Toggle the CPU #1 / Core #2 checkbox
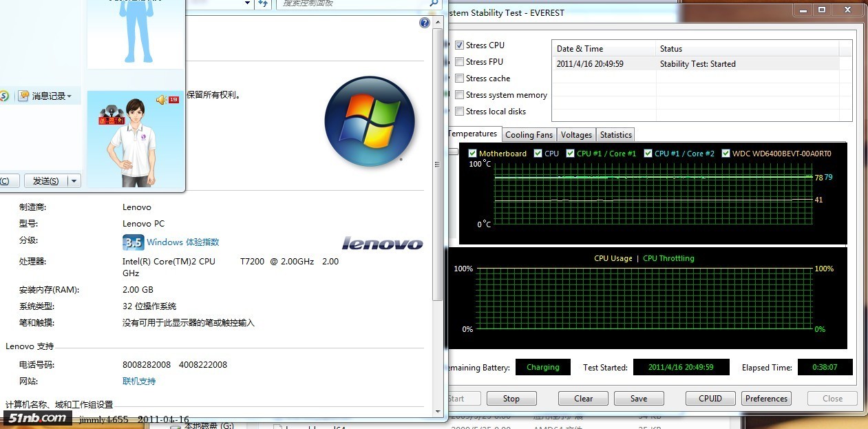 click(x=648, y=154)
